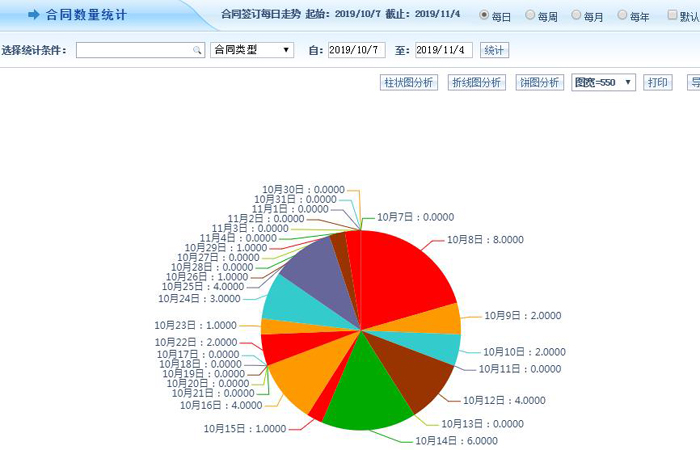Screen dimensions: 700x450
Task: Select the 每日 radio button
Action: pos(485,15)
